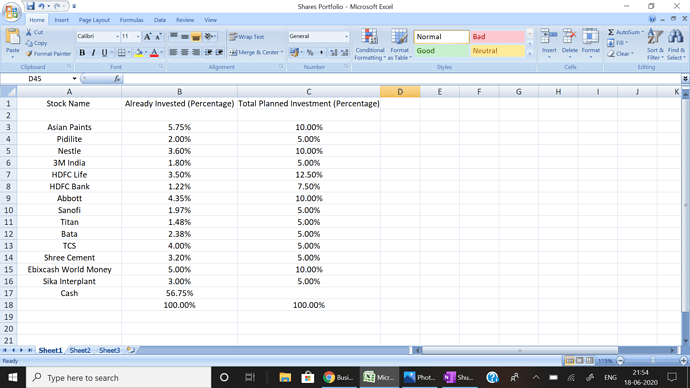Viewport: 690px width, 388px height.
Task: Toggle Bold formatting
Action: pos(82,52)
